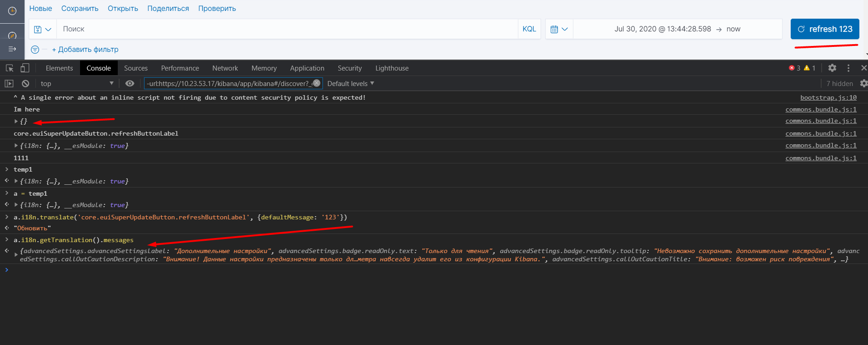868x345 pixels.
Task: Open DevTools more options menu
Action: pos(848,68)
